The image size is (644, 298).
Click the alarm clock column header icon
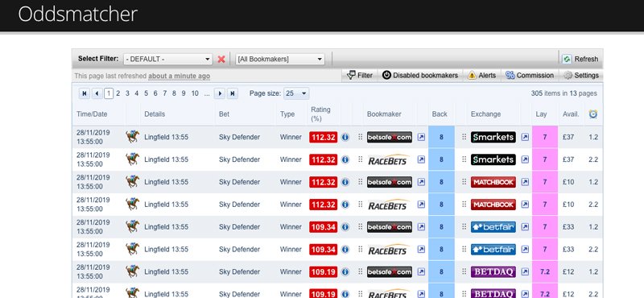tap(592, 114)
